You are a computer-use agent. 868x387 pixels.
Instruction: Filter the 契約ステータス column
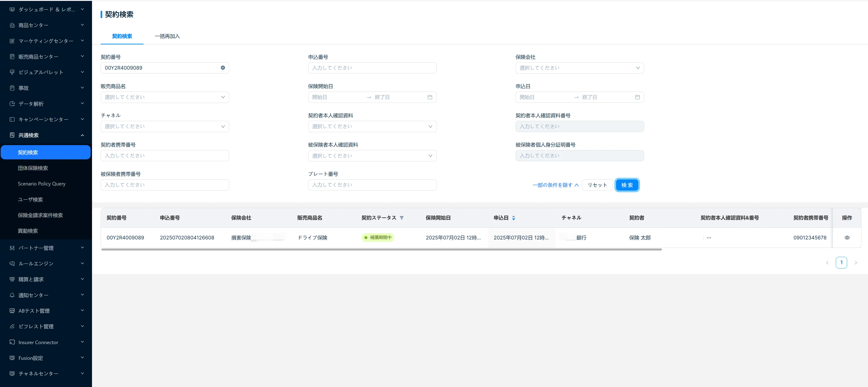tap(402, 218)
